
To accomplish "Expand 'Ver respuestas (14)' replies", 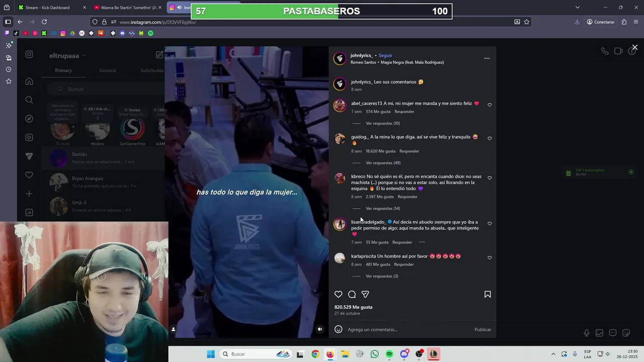I will (x=383, y=209).
